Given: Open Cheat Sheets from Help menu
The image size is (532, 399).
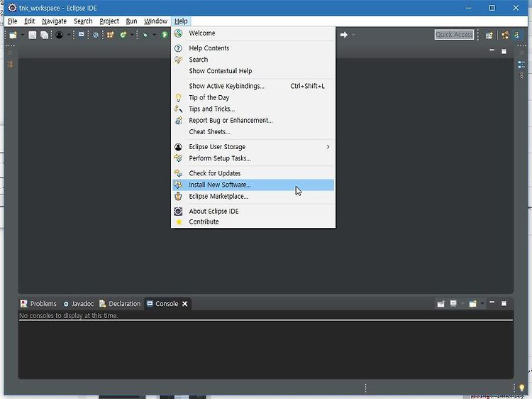Looking at the screenshot, I should [253, 132].
